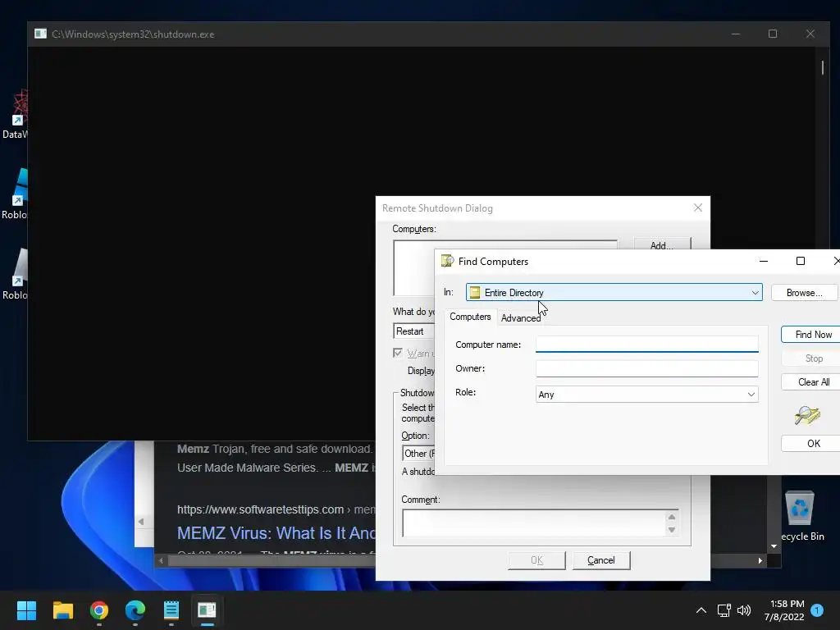Select shutdown.exe console taskbar icon
This screenshot has height=630, width=840.
pos(207,610)
